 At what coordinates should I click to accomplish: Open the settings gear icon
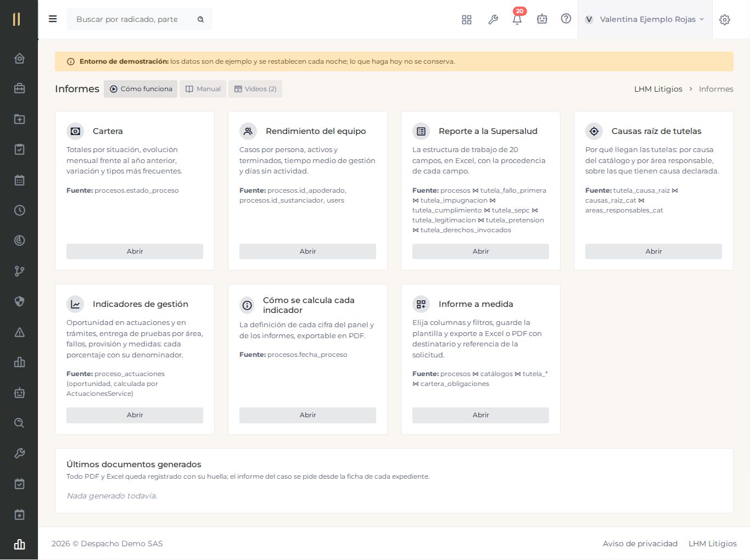(725, 20)
